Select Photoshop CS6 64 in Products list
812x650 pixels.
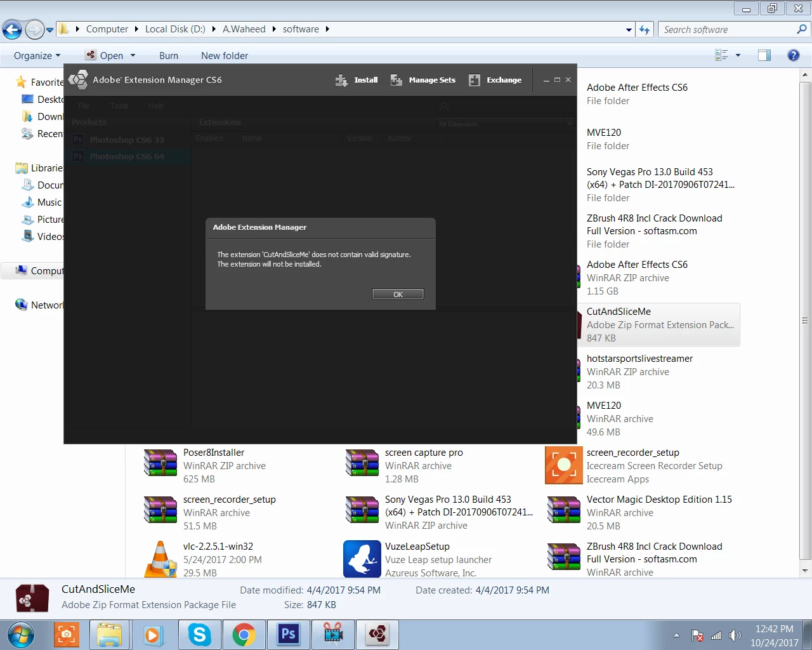(127, 156)
